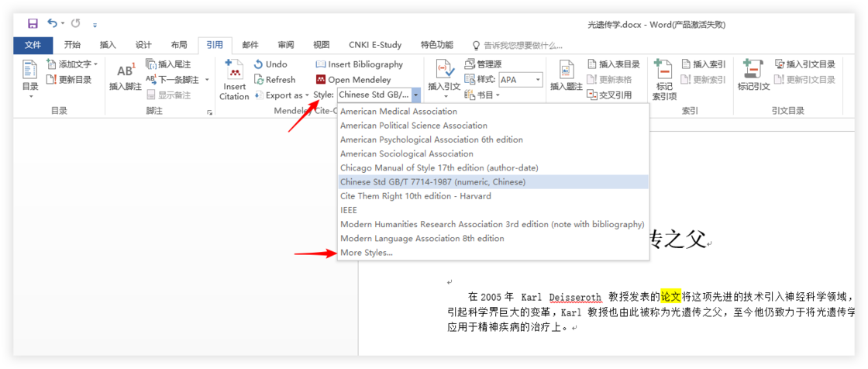Switch to the 审阅 tab
This screenshot has height=369, width=868.
tap(286, 45)
